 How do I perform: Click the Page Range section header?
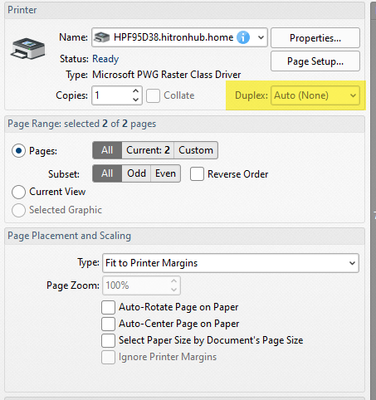pos(184,124)
